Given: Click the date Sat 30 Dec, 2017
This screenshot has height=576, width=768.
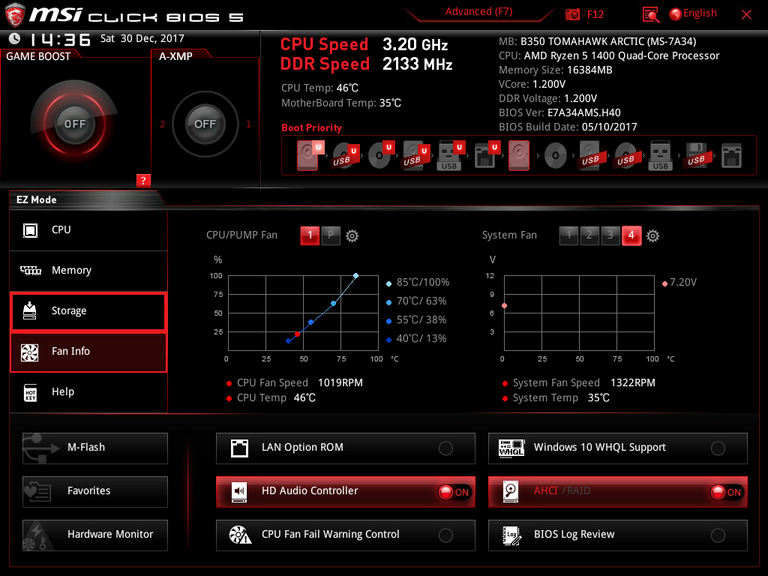Looking at the screenshot, I should (x=143, y=38).
